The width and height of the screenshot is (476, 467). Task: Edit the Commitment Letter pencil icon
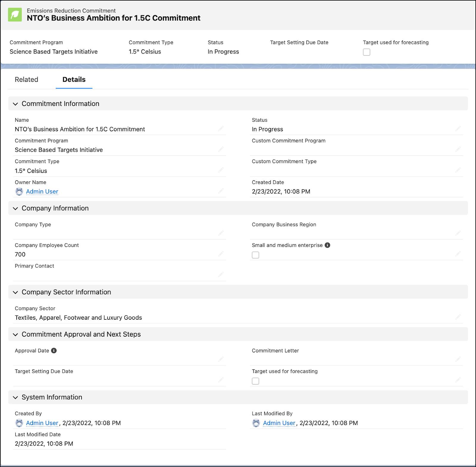(x=458, y=359)
